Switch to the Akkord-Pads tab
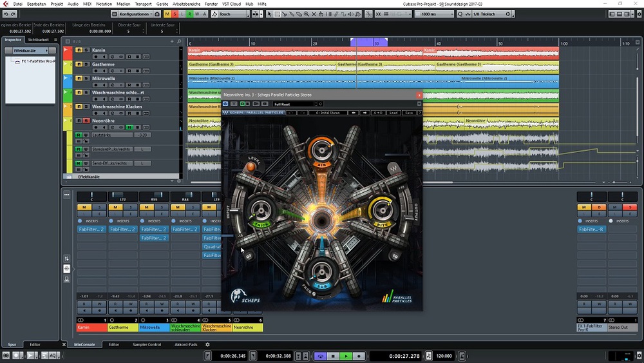Image resolution: width=644 pixels, height=363 pixels. tap(185, 344)
